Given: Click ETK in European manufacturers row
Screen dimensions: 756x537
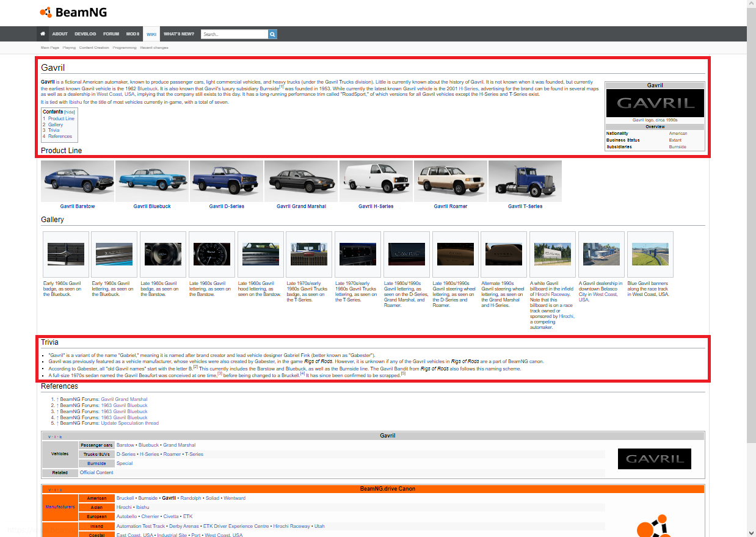Looking at the screenshot, I should 188,516.
